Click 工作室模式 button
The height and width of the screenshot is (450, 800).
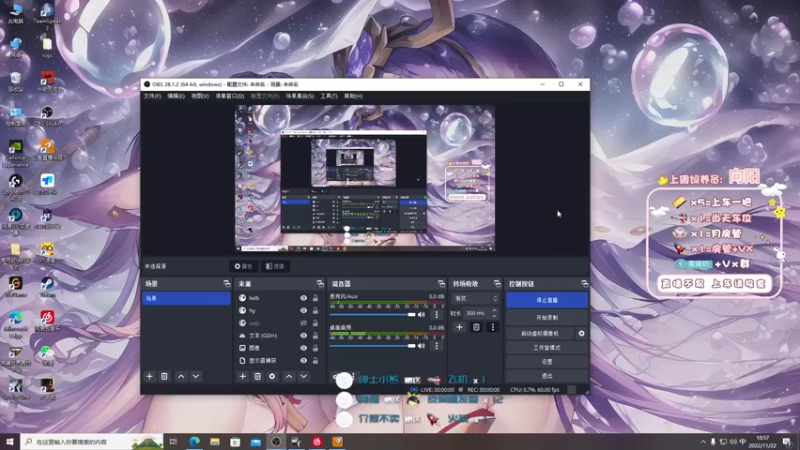547,347
